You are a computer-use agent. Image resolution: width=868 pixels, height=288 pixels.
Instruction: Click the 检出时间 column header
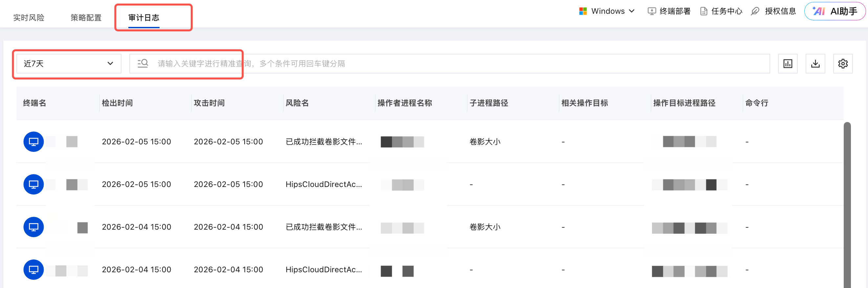[x=117, y=103]
